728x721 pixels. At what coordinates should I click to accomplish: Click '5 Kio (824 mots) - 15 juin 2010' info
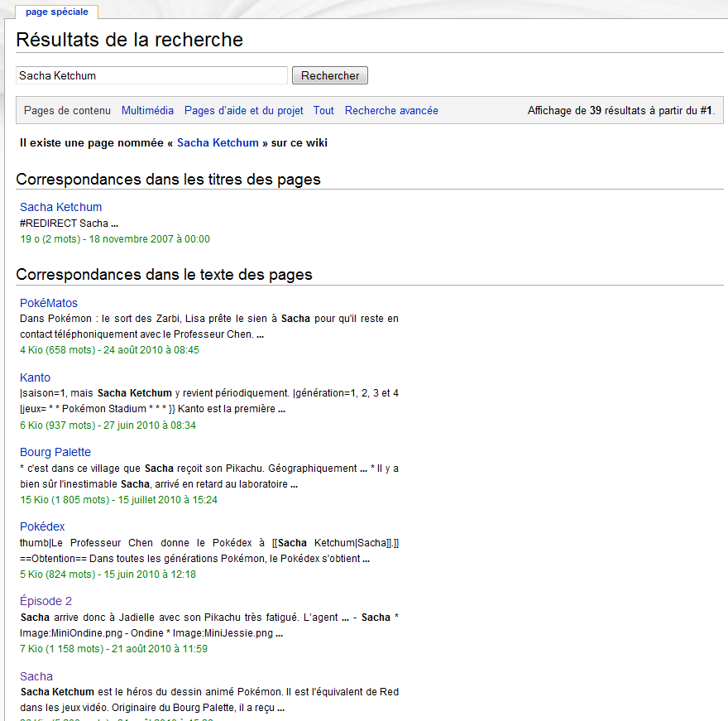pos(108,574)
